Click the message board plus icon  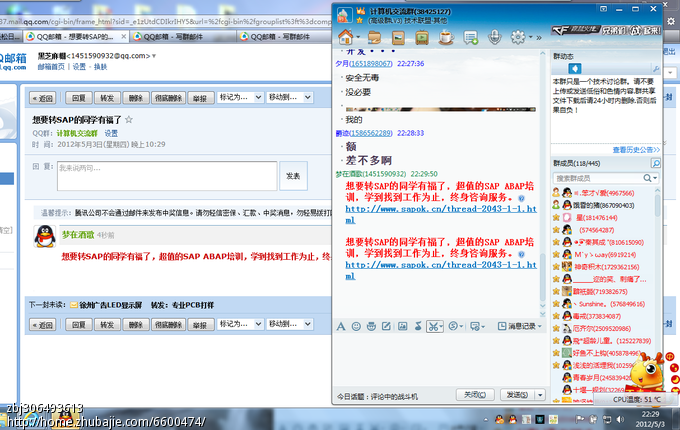point(471,38)
